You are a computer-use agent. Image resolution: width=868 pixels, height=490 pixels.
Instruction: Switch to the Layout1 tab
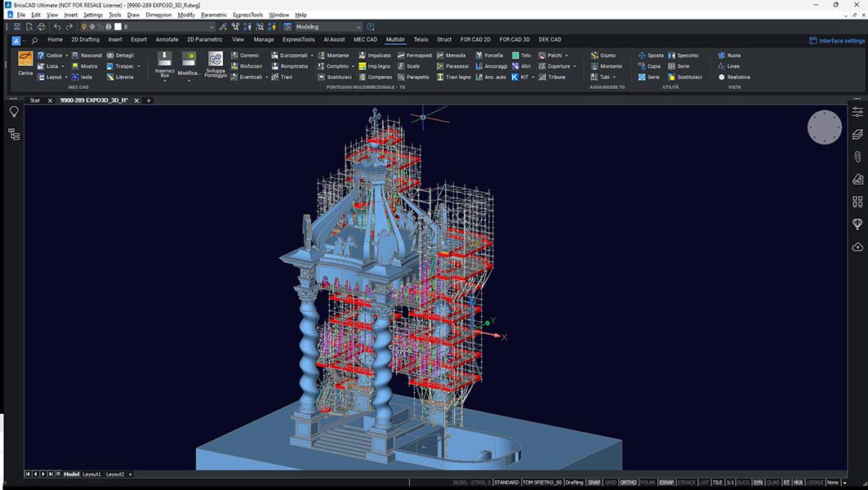click(91, 474)
